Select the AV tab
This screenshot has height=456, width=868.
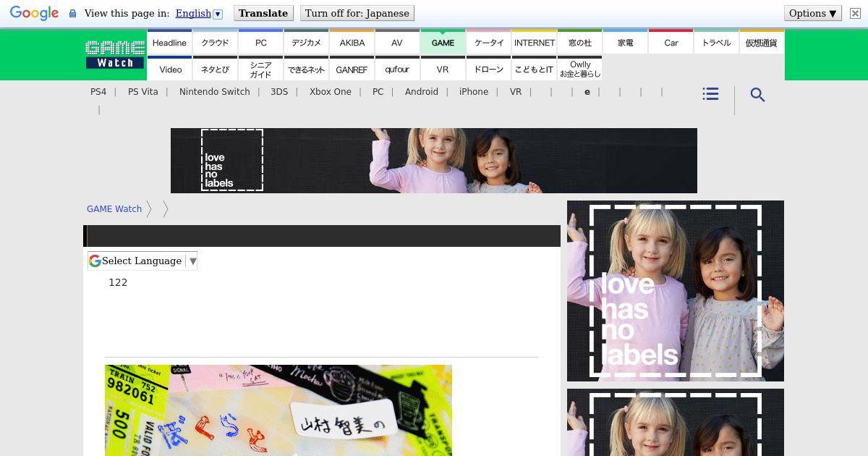(x=397, y=43)
